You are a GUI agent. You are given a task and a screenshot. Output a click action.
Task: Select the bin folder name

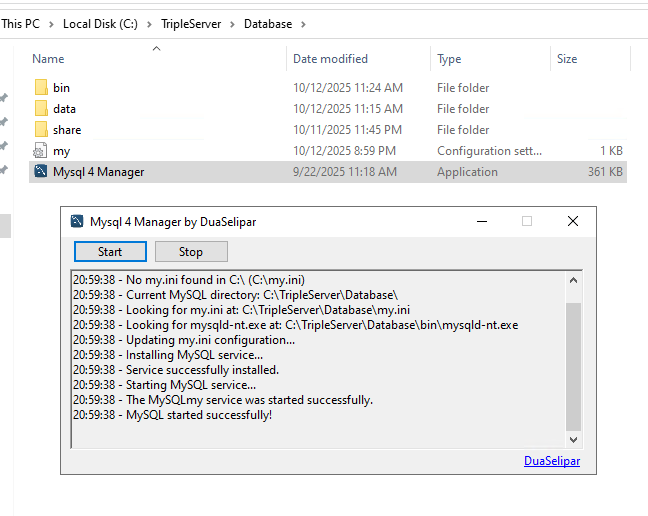[61, 88]
